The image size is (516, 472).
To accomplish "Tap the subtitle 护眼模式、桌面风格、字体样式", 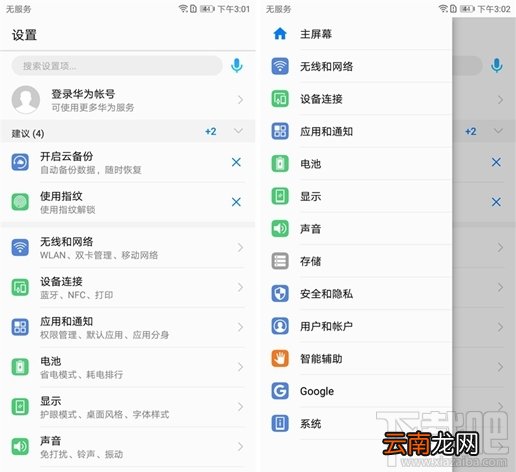I will click(104, 414).
